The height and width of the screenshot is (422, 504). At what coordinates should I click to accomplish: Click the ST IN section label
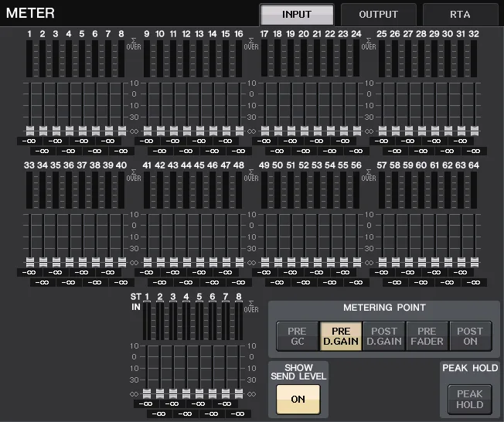135,301
